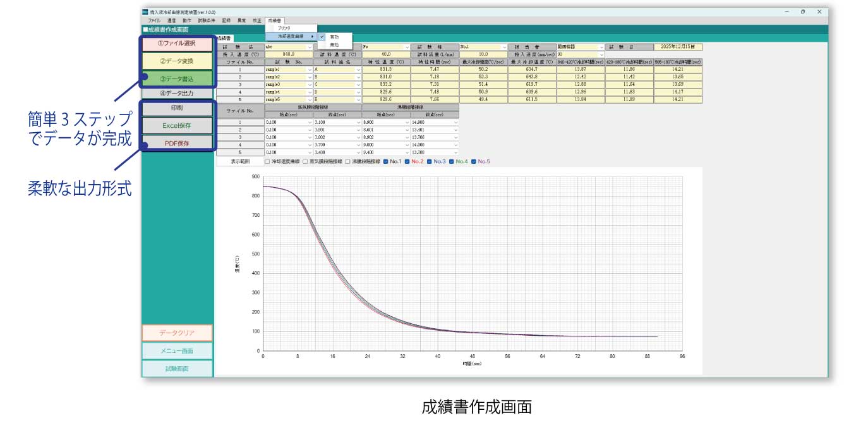Toggle the 蒸気膜段階接線 checkbox

306,161
